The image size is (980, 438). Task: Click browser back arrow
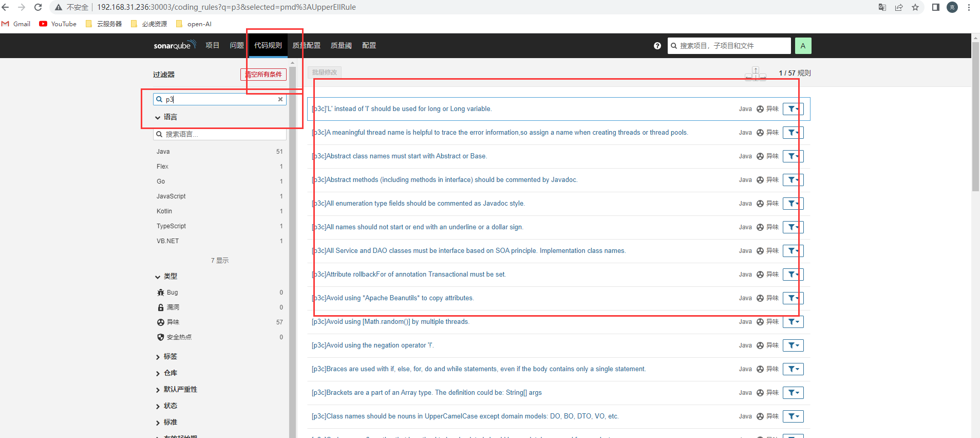6,7
